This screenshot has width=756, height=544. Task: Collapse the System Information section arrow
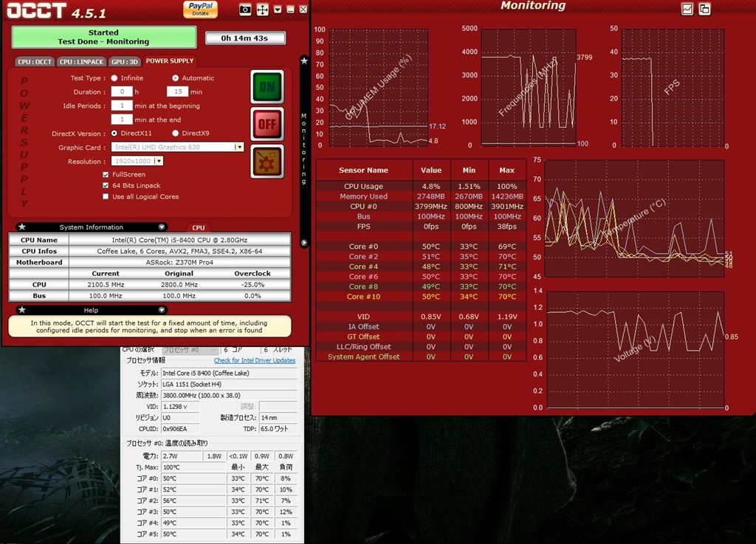[x=162, y=227]
